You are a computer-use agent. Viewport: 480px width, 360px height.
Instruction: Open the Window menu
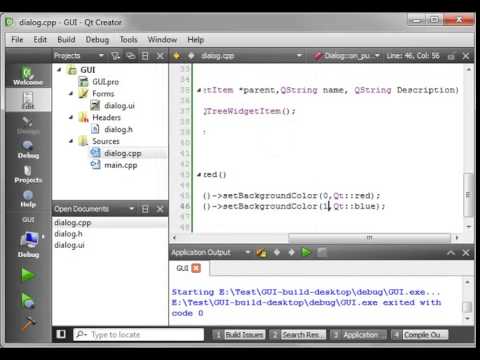[x=162, y=40]
